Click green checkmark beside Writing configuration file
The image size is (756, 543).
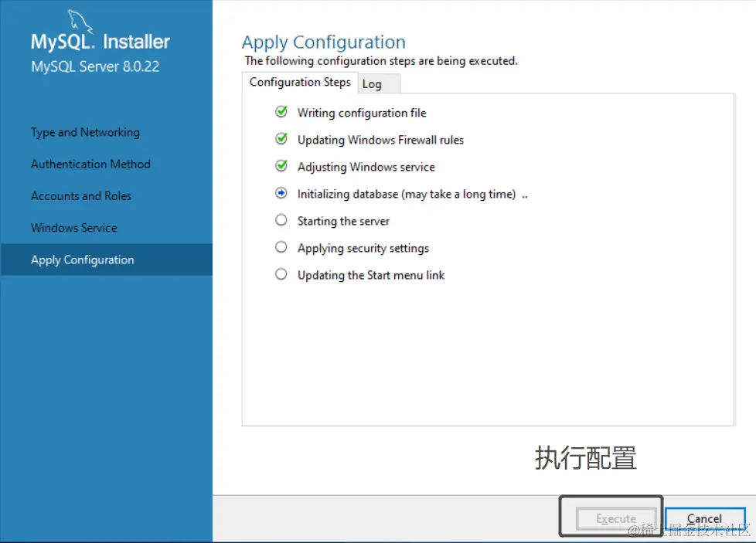[x=281, y=112]
